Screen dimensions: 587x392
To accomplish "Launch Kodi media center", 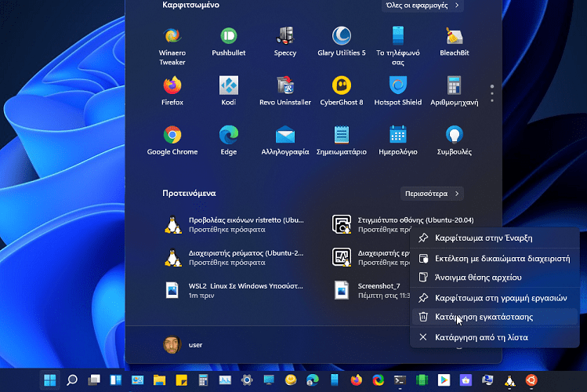I will click(x=228, y=91).
